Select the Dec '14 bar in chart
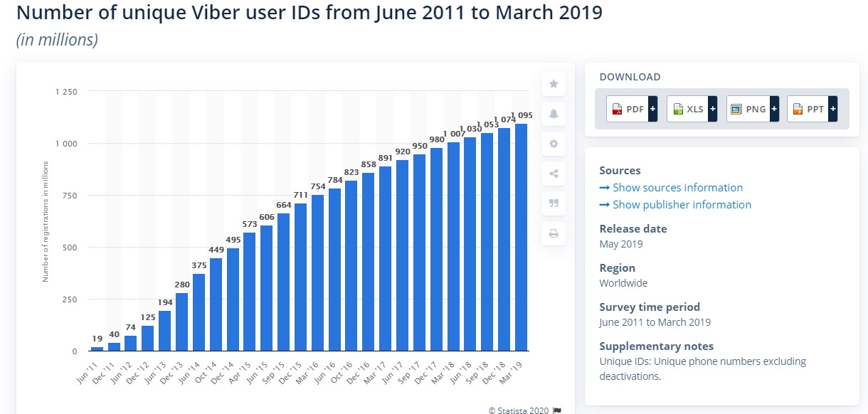The image size is (868, 414). tap(233, 299)
